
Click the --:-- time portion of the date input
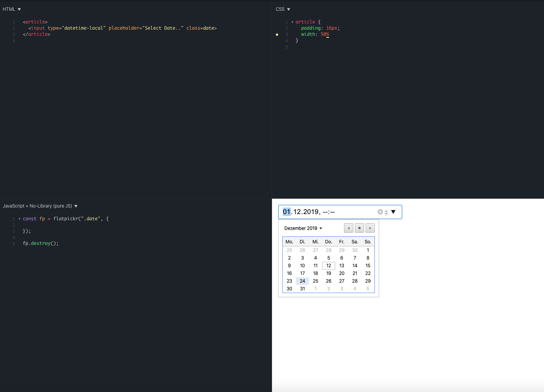click(x=328, y=211)
